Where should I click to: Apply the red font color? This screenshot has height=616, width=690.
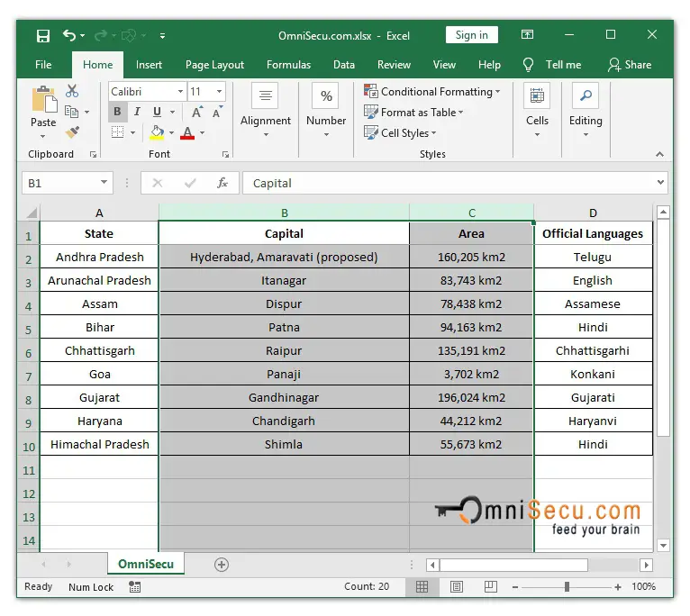(x=187, y=132)
